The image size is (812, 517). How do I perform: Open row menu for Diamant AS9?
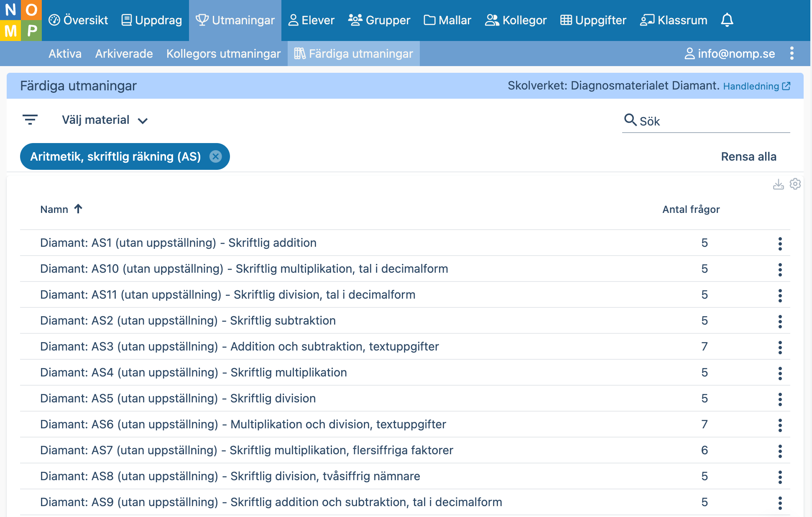coord(780,502)
